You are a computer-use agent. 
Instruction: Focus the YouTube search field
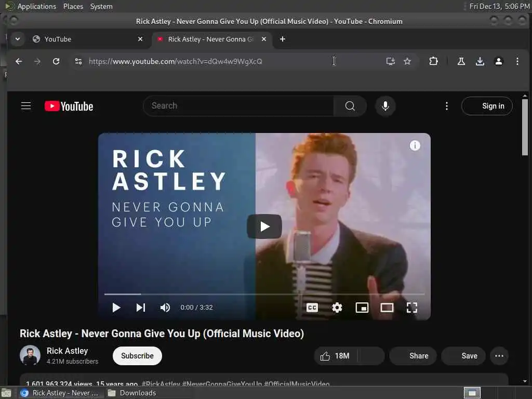(238, 106)
